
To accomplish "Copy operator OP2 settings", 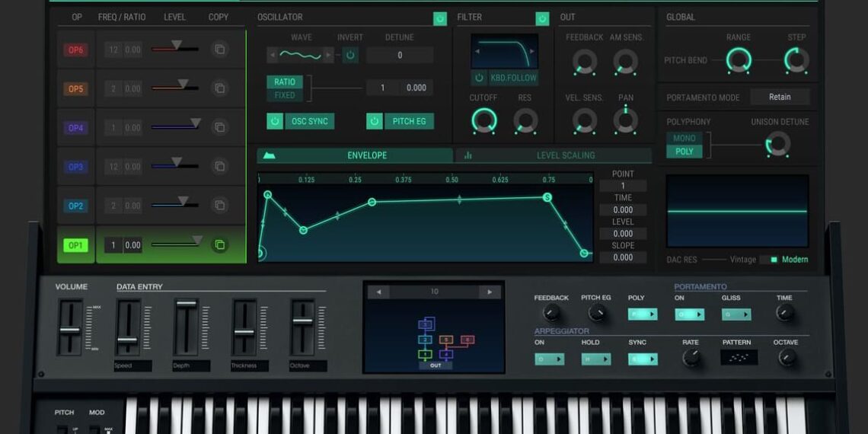I will [220, 206].
